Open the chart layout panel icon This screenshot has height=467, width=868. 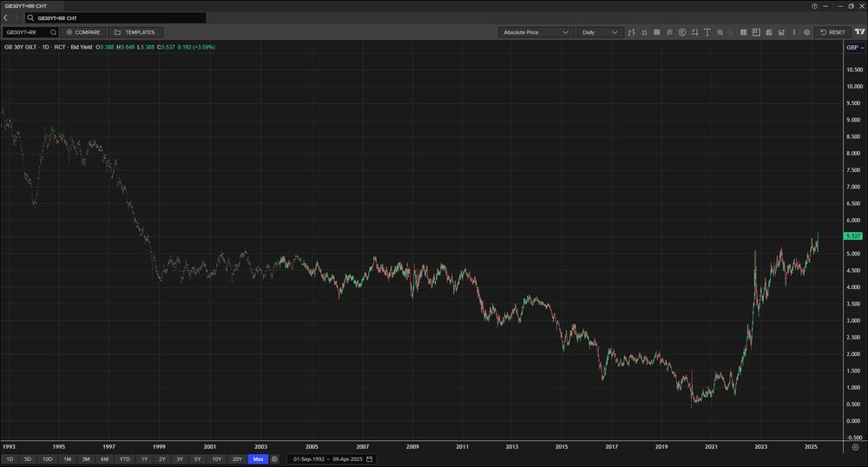click(756, 33)
